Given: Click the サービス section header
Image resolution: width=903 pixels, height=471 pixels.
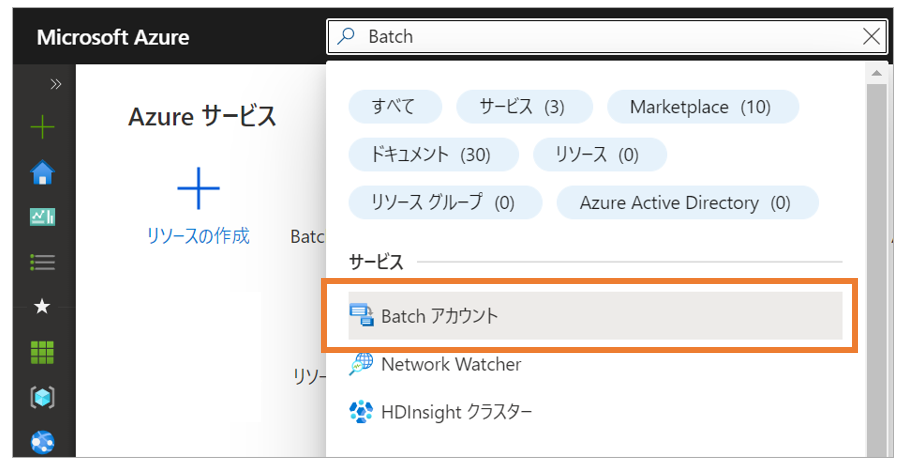Looking at the screenshot, I should tap(376, 262).
